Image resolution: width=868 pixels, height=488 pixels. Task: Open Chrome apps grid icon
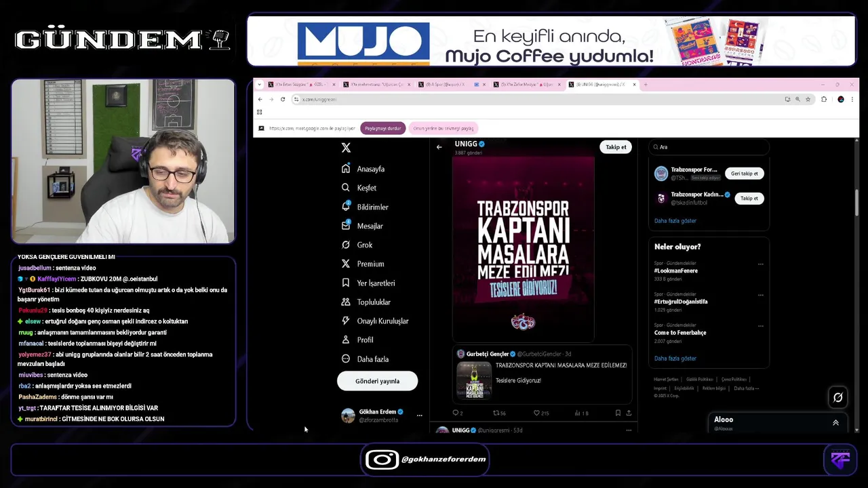(259, 113)
